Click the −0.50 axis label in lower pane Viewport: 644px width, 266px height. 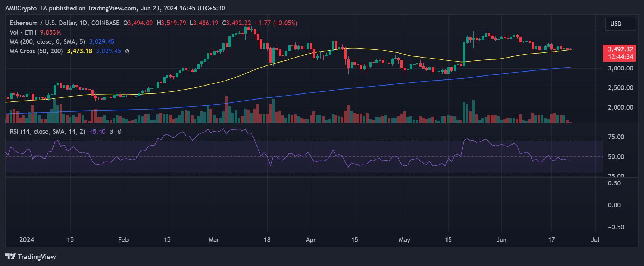[x=616, y=227]
